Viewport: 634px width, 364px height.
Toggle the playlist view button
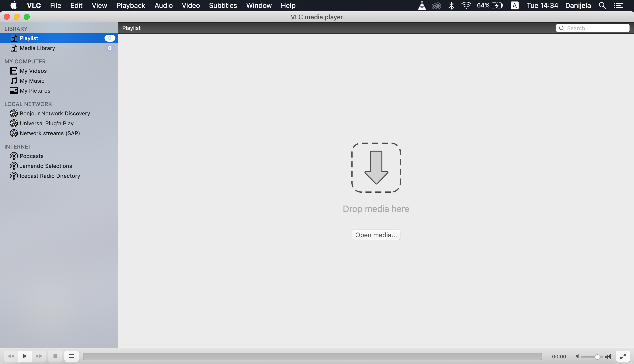point(72,356)
